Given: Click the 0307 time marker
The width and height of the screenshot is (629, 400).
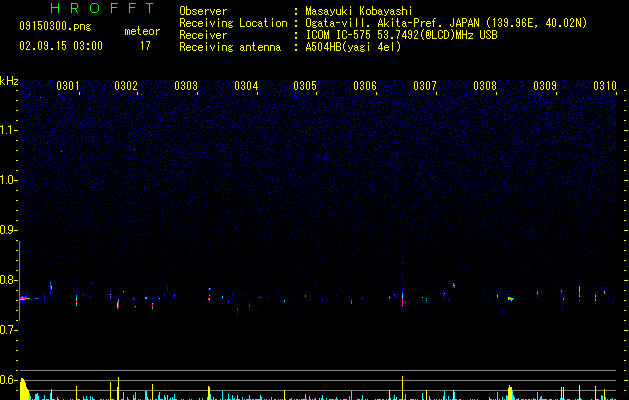Looking at the screenshot, I should pos(425,86).
